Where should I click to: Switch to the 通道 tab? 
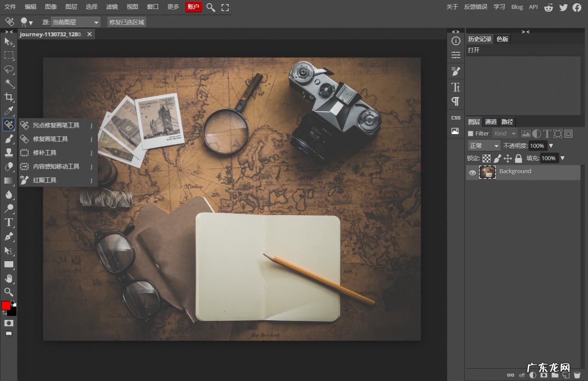491,122
